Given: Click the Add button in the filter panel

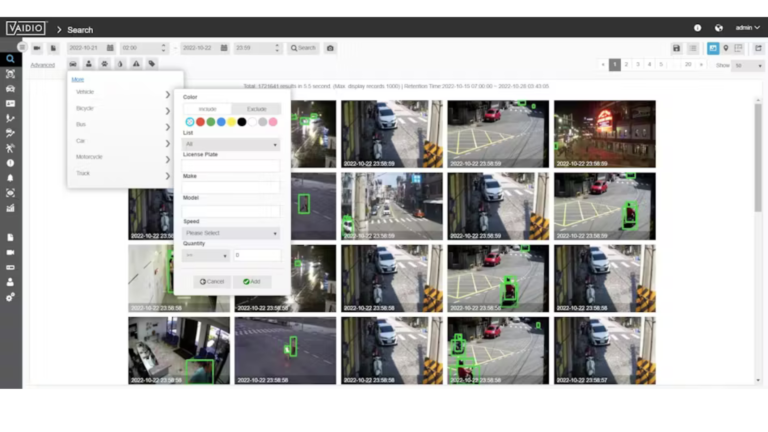Looking at the screenshot, I should (252, 281).
